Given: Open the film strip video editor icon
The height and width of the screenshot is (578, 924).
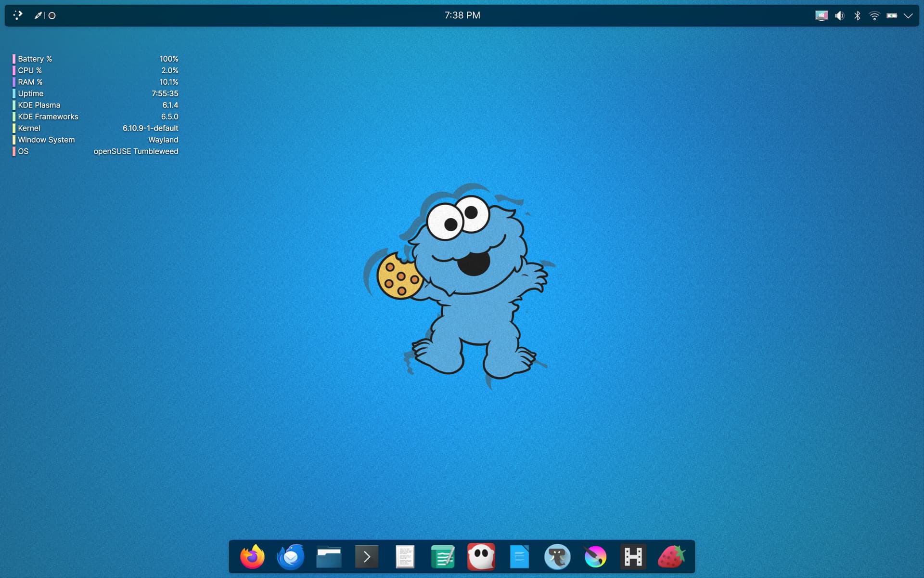Looking at the screenshot, I should (x=633, y=557).
